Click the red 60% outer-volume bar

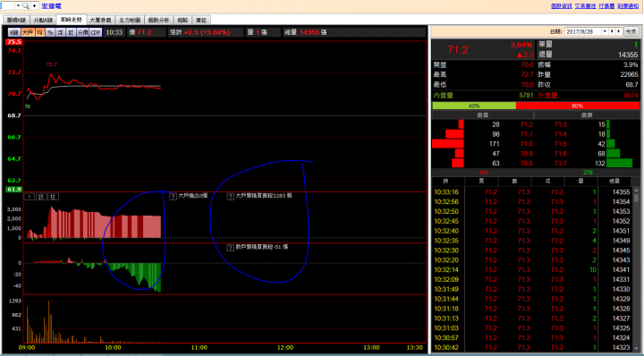pyautogui.click(x=578, y=106)
